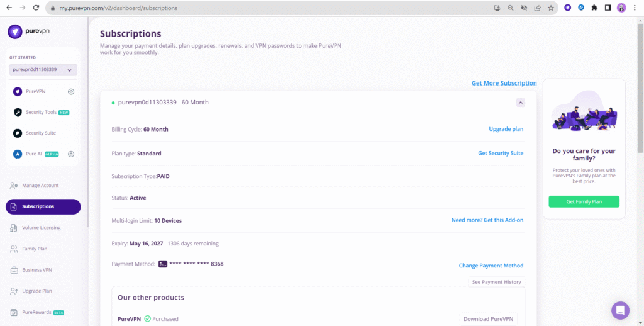The height and width of the screenshot is (326, 644).
Task: Click the gear icon next to PureVPN
Action: tap(71, 91)
